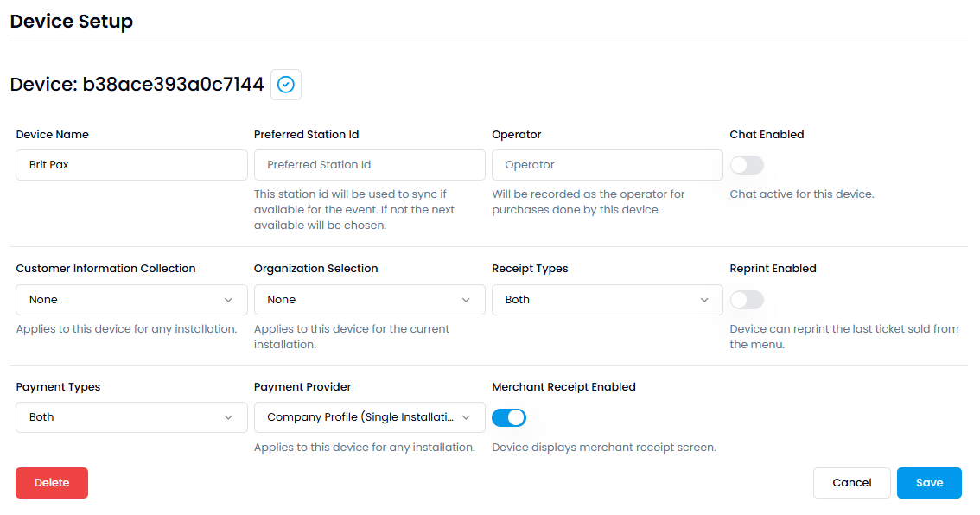Click into the Preferred Station Id field
Screen dimensions: 980x515
[369, 165]
